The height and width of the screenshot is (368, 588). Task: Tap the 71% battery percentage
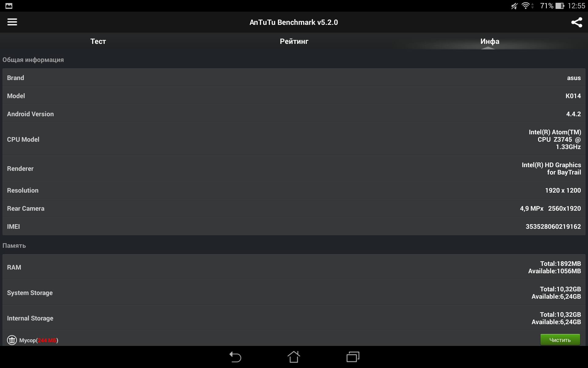click(547, 6)
